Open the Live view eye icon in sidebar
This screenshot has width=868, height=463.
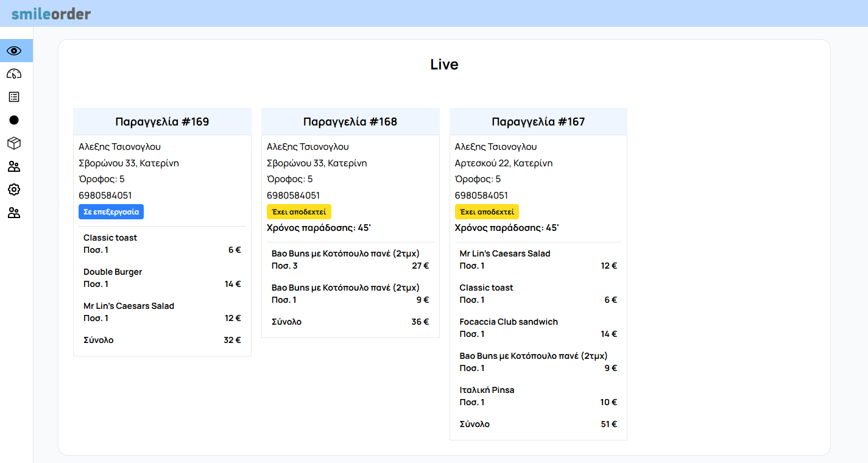(14, 51)
